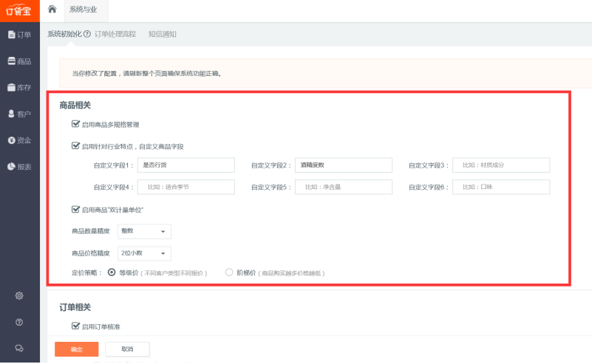Click the 定价策略 label

[86, 272]
